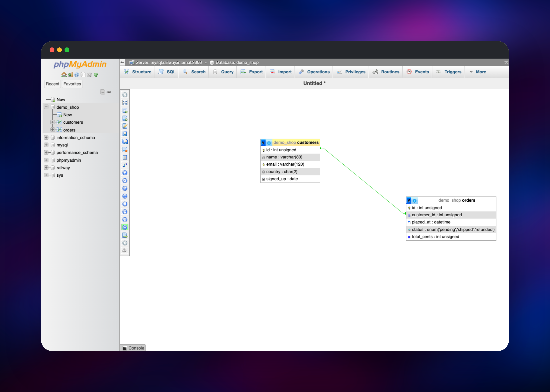This screenshot has height=392, width=550.
Task: Collapse the demo_shop database node
Action: [x=46, y=107]
